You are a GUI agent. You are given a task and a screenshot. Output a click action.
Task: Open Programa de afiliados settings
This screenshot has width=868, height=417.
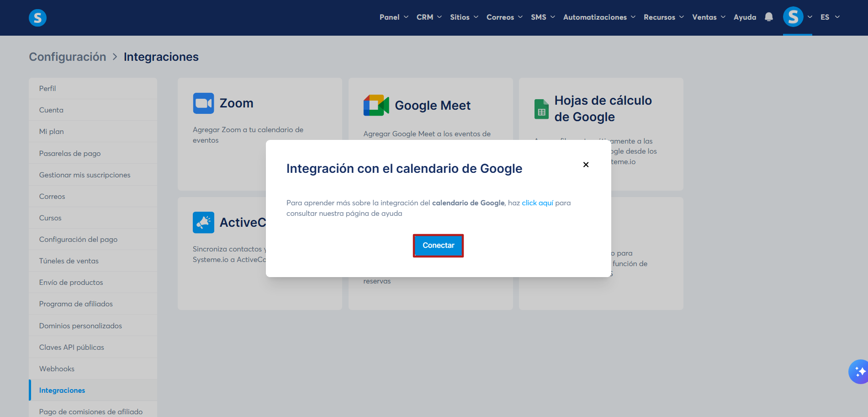coord(93,304)
